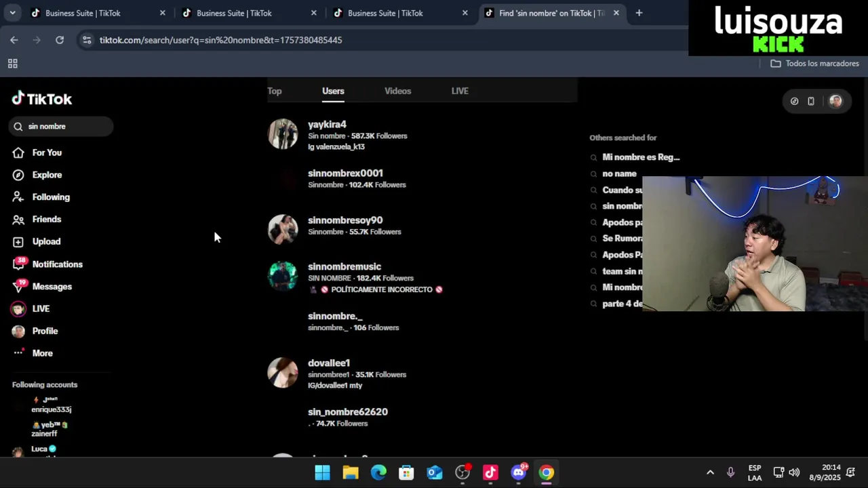Open Discord from the taskbar
This screenshot has width=868, height=488.
tap(519, 472)
